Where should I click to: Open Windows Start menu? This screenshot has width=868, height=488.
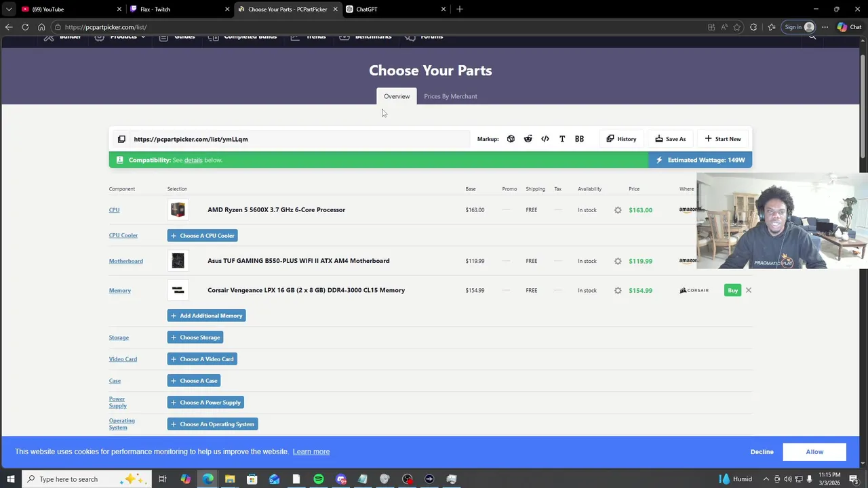[x=10, y=479]
